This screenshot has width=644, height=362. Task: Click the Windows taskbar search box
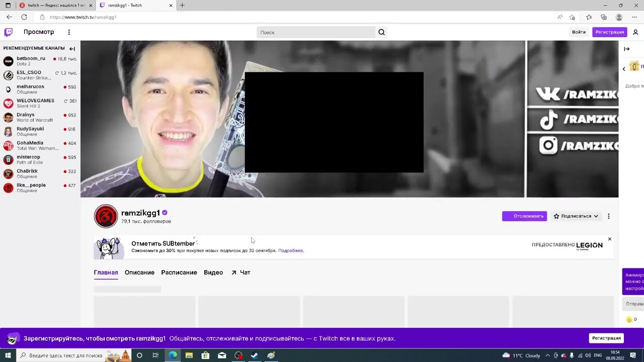(74, 355)
